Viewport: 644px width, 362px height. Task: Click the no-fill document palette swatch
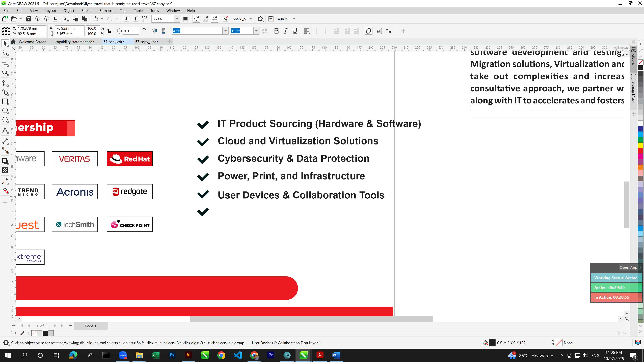pos(34,333)
